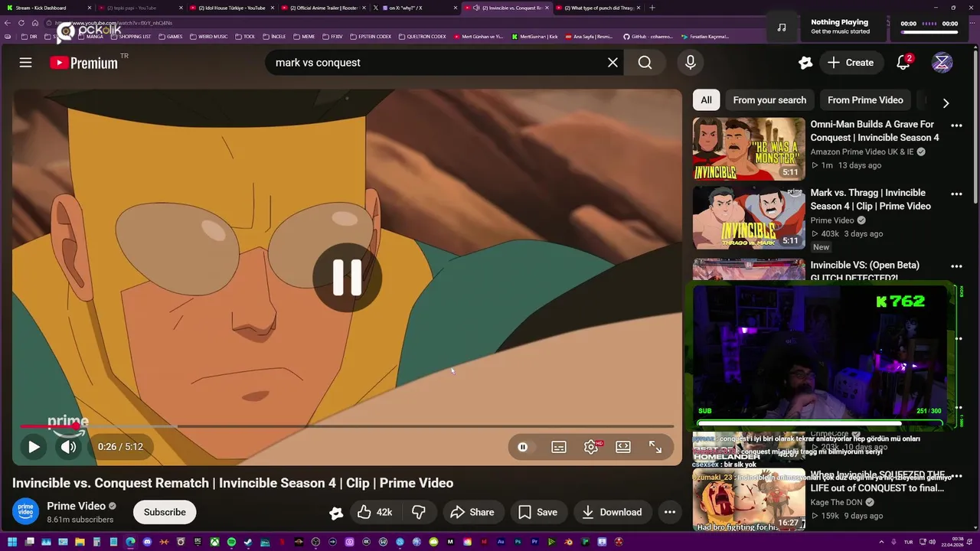
Task: Select the From your search chip
Action: [769, 100]
